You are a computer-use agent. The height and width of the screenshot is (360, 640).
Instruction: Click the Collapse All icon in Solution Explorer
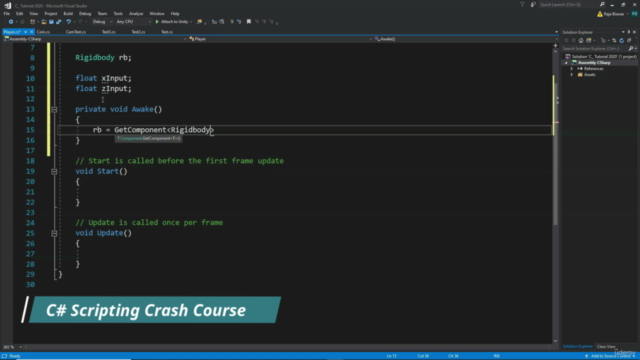click(629, 40)
